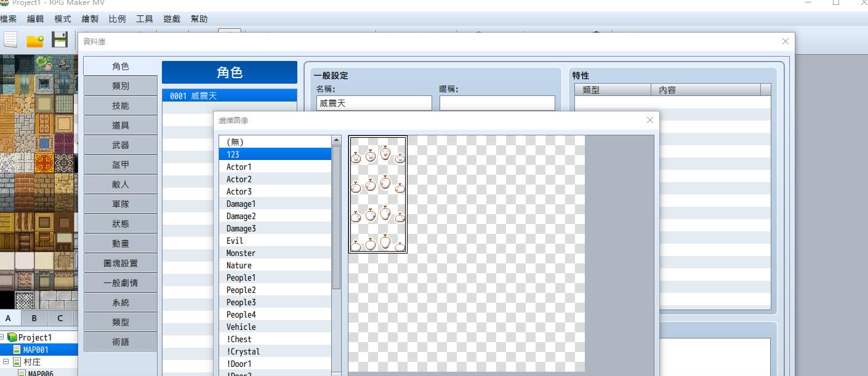Viewport: 868px width, 376px height.
Task: Select Actor3 in the image list
Action: tap(275, 191)
